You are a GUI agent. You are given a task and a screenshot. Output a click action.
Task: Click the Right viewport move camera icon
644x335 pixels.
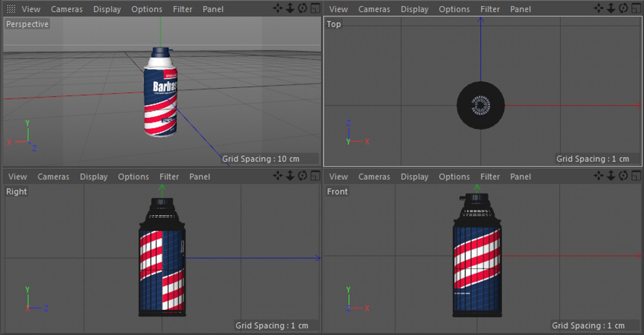[278, 175]
